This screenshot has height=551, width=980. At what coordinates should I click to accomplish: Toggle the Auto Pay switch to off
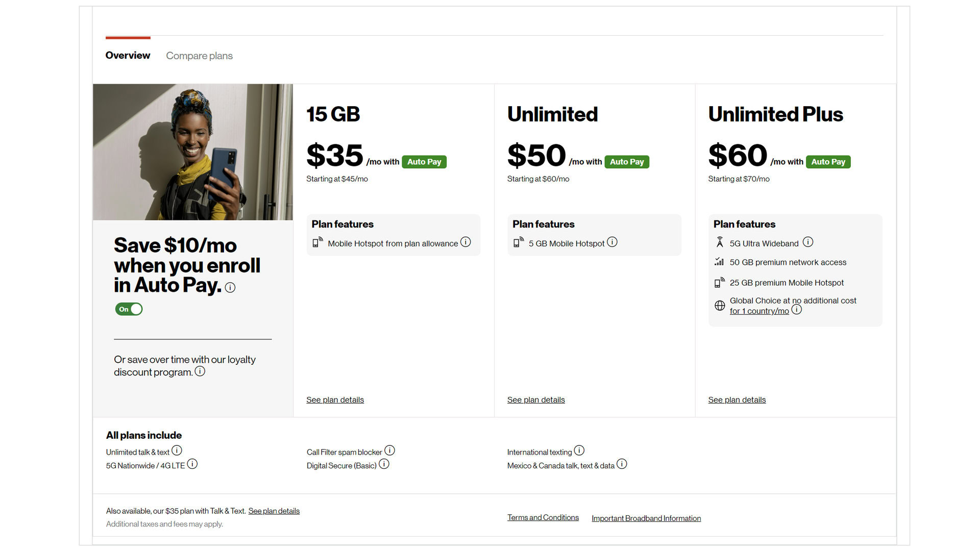click(128, 309)
